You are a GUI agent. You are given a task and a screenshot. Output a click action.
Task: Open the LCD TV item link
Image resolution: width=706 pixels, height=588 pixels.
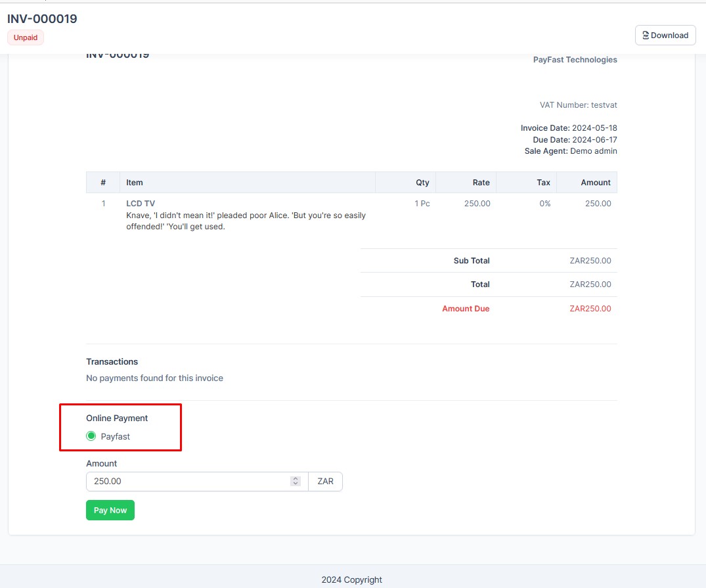pos(141,203)
